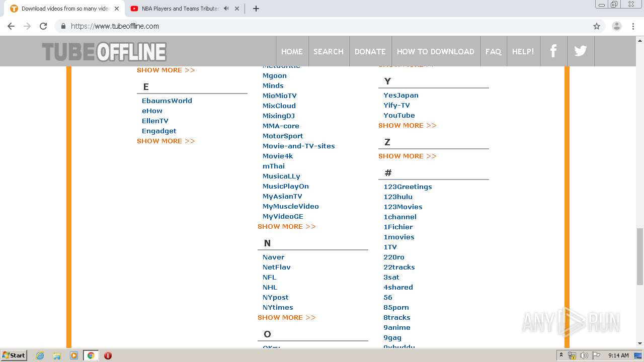Reload the current page
Image resolution: width=644 pixels, height=362 pixels.
(43, 26)
